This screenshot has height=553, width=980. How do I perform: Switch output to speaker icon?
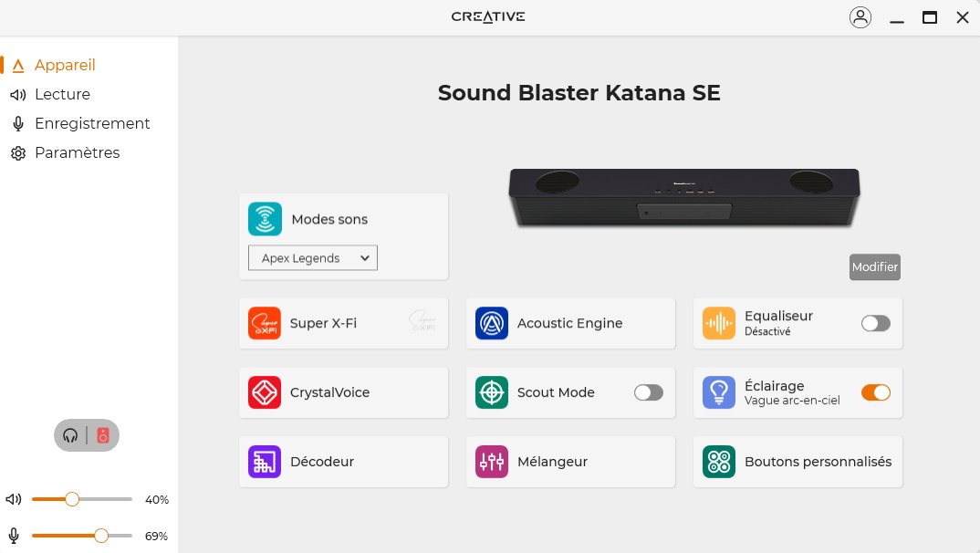pos(103,436)
